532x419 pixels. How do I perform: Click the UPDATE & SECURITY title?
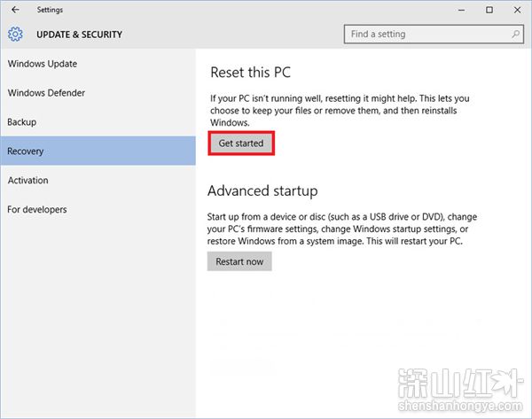coord(80,35)
